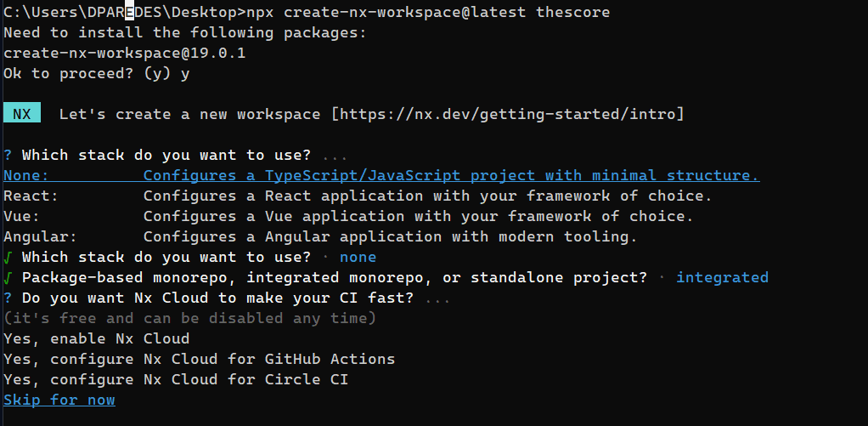Select the underlined 'None:' stack option

point(26,175)
